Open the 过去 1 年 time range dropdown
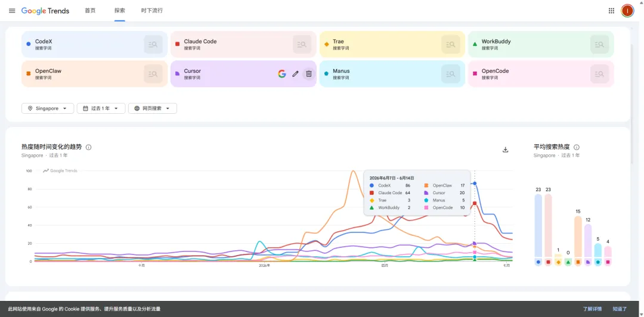 click(101, 108)
